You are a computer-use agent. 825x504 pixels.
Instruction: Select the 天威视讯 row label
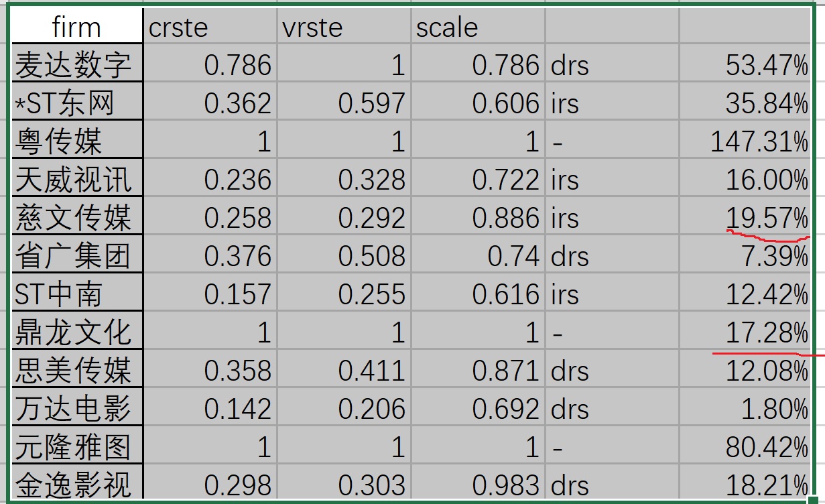tap(76, 180)
